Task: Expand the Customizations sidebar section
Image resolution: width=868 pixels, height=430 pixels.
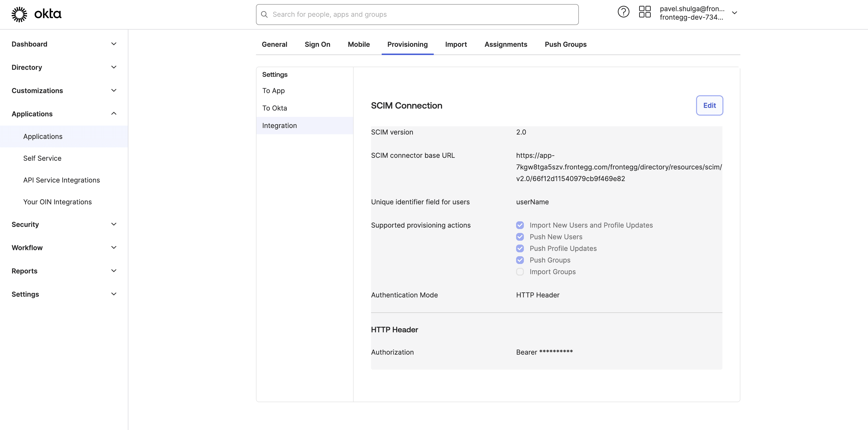Action: click(x=64, y=90)
